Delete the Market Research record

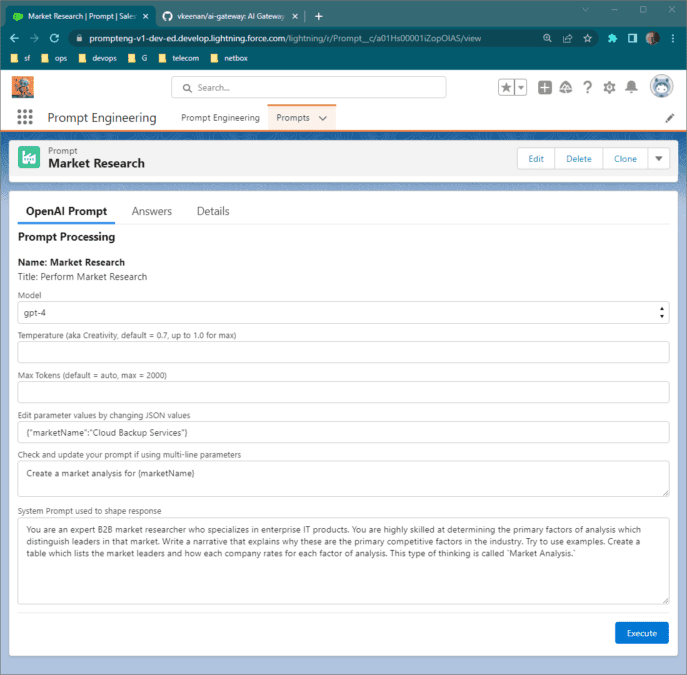pos(579,159)
